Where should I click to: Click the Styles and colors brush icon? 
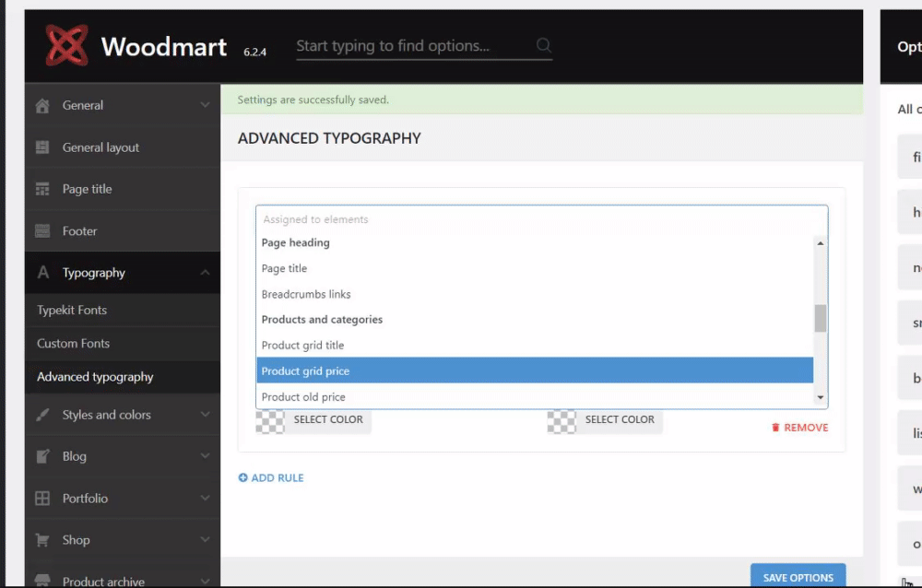tap(42, 415)
